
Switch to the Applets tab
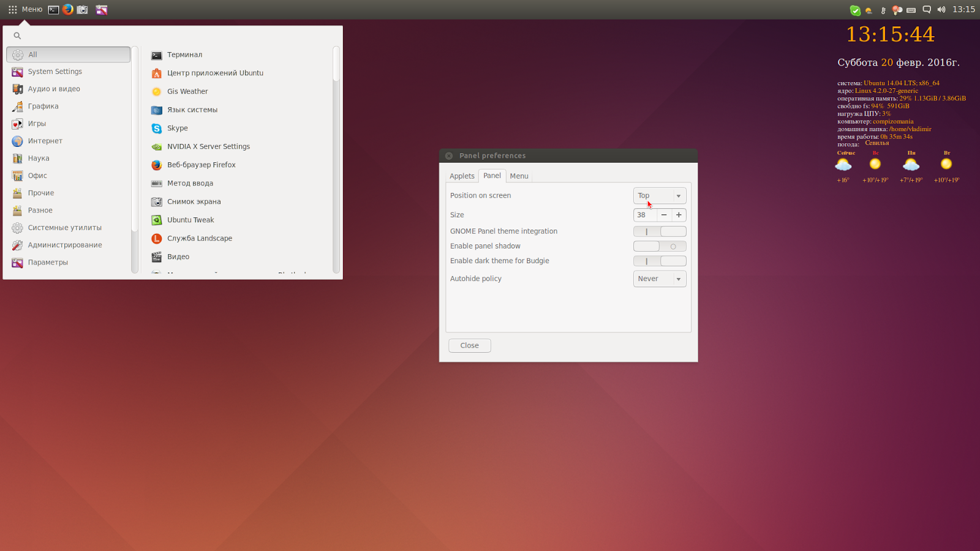(462, 176)
